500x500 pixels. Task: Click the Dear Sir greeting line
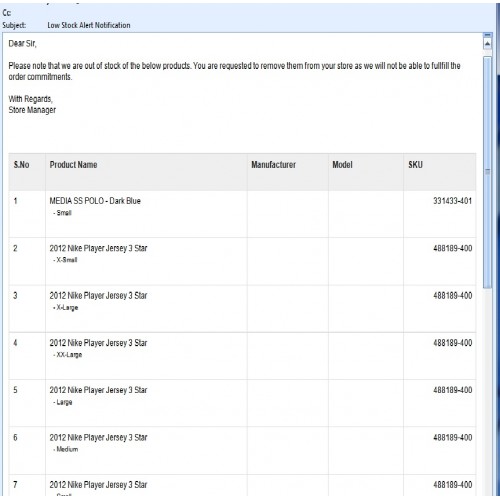pyautogui.click(x=22, y=44)
